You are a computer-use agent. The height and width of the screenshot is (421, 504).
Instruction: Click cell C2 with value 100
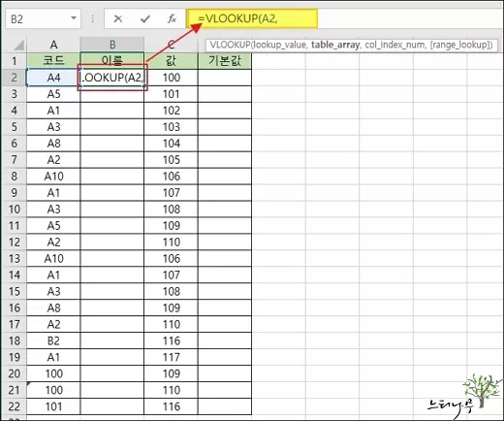(x=172, y=78)
